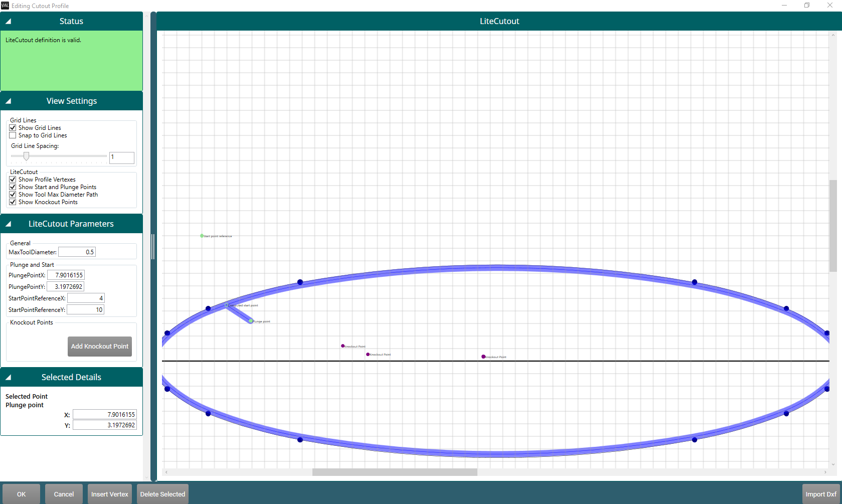Click the Selected Point X field
842x504 pixels.
(105, 415)
